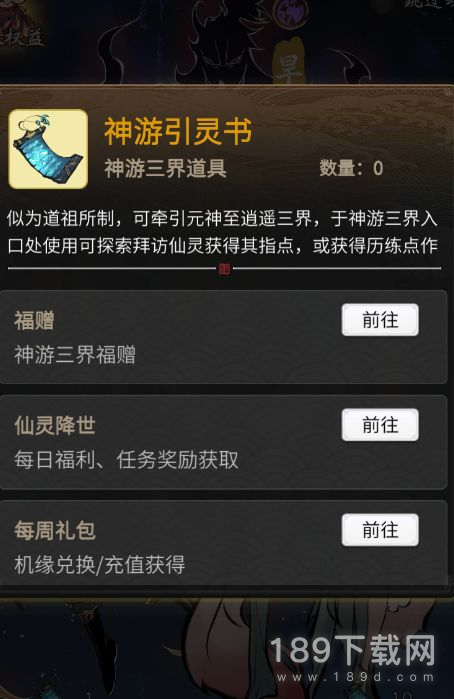Tap the 神游引灵书 item title
Screen dimensions: 454x699
[x=178, y=132]
